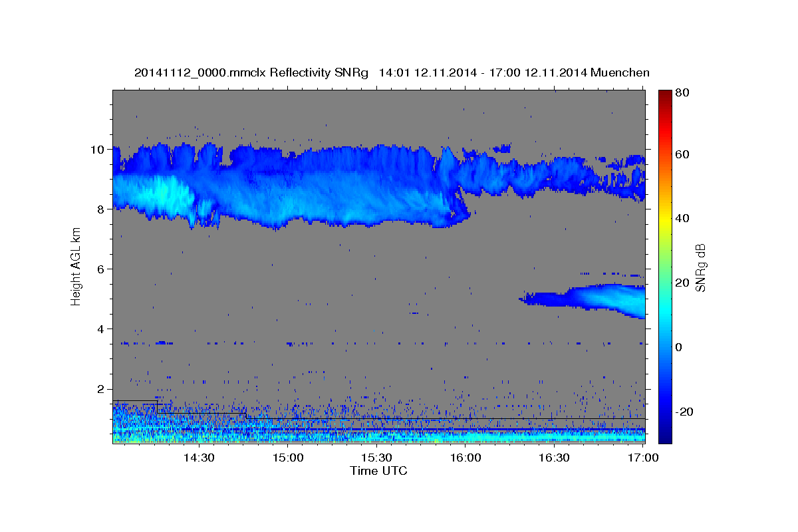This screenshot has height=532, width=798.
Task: Click the 16:00 time tick label
Action: tap(465, 458)
